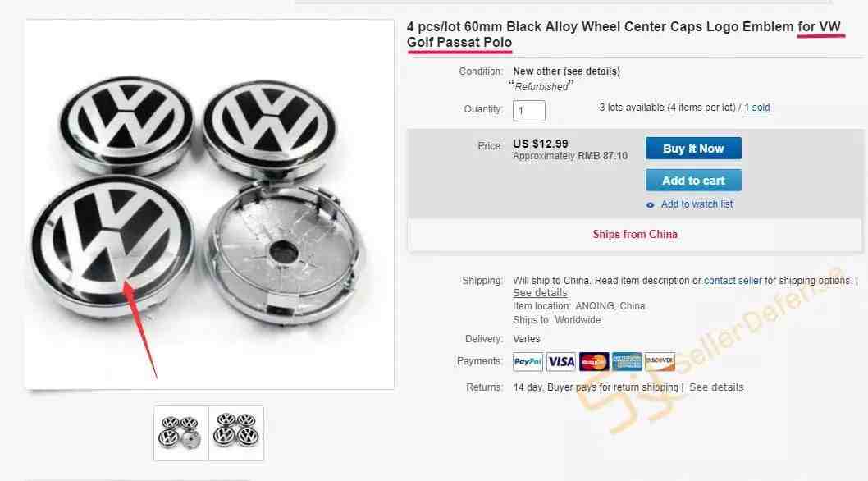Click the eye icon beside watch list
This screenshot has width=868, height=481.
click(x=651, y=205)
